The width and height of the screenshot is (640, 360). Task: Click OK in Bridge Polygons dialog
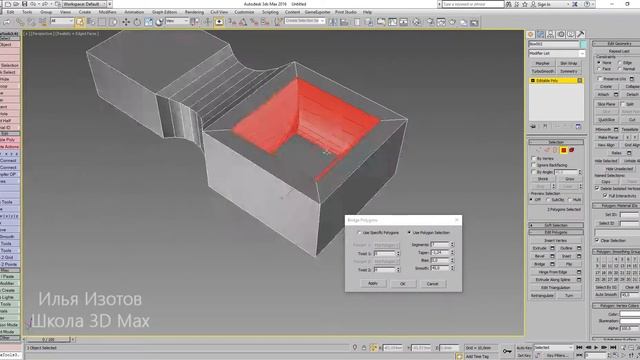click(x=403, y=284)
